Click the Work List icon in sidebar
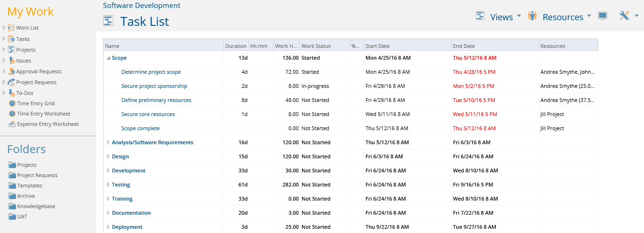Screen dimensions: 644x233 [11, 28]
